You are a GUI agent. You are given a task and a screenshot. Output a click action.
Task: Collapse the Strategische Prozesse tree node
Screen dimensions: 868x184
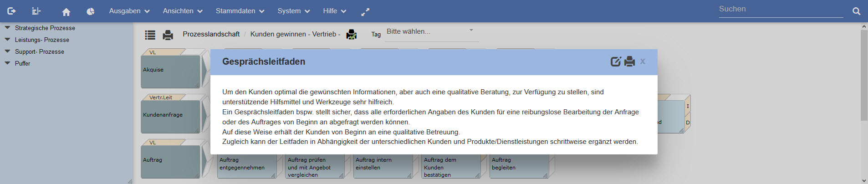pyautogui.click(x=7, y=28)
